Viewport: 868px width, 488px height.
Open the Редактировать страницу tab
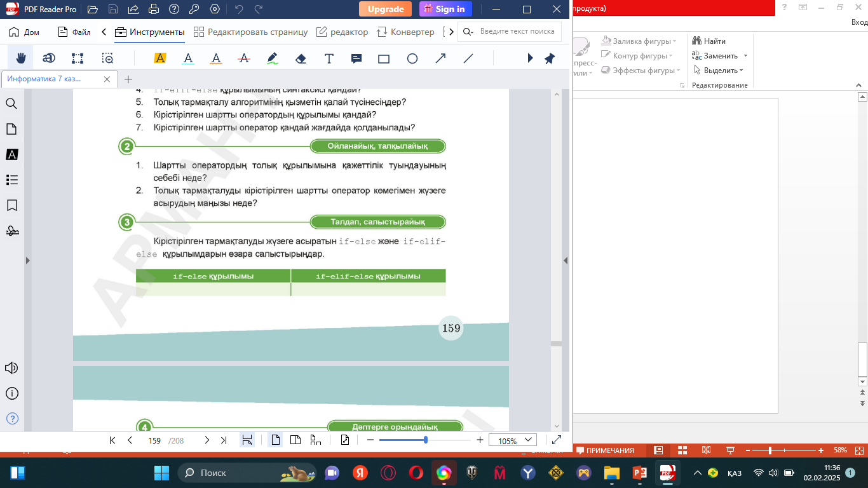click(250, 32)
